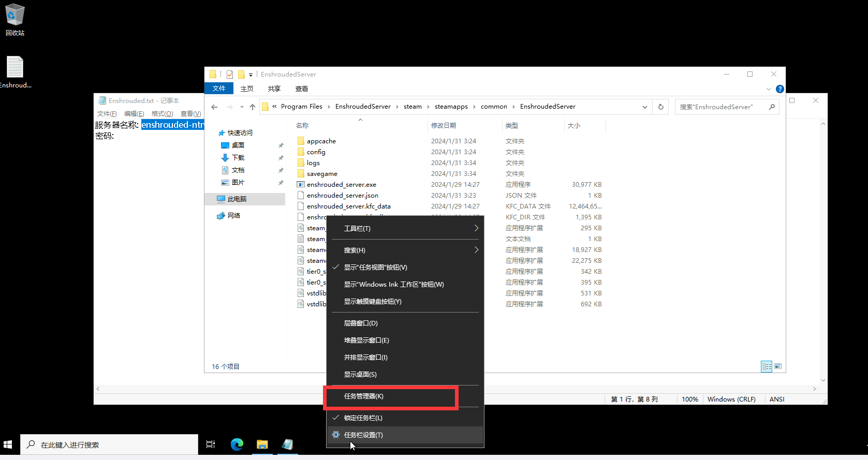Open the File tab in Explorer ribbon
The image size is (868, 460).
219,88
